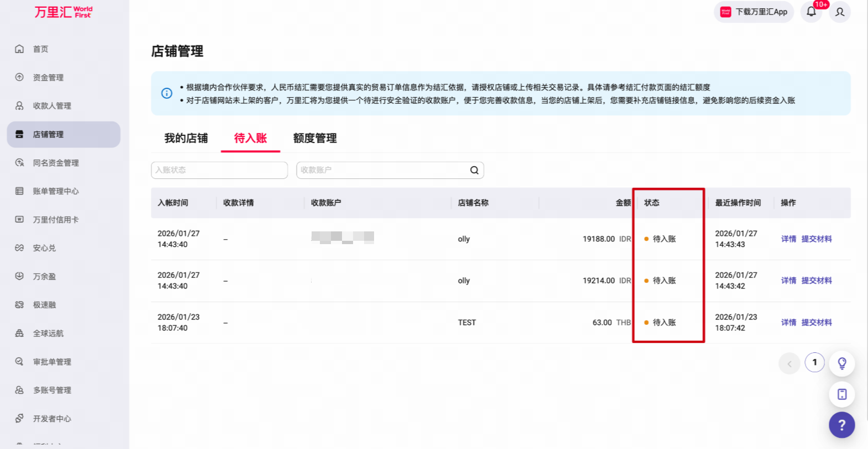The height and width of the screenshot is (449, 868).
Task: Click the 账单管理中心 list icon
Action: tap(19, 191)
